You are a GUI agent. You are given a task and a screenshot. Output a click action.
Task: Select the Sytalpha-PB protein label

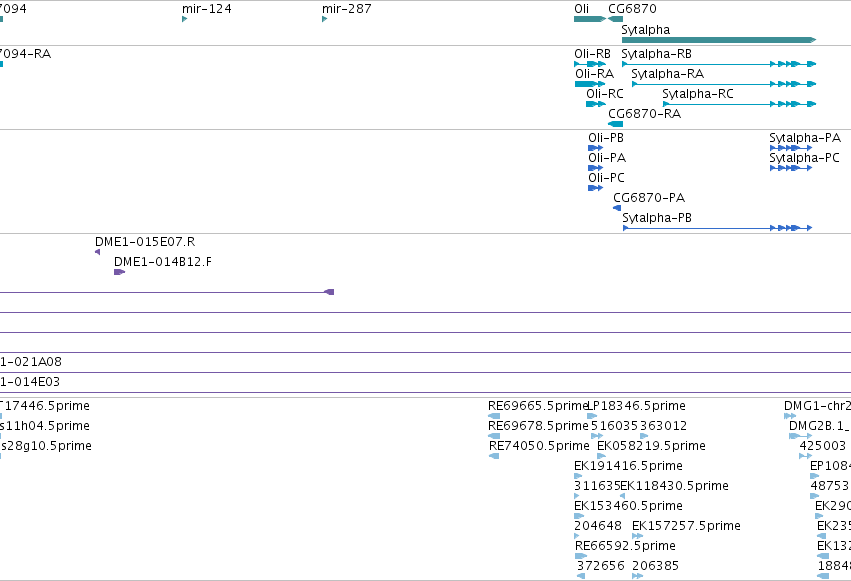tap(657, 218)
